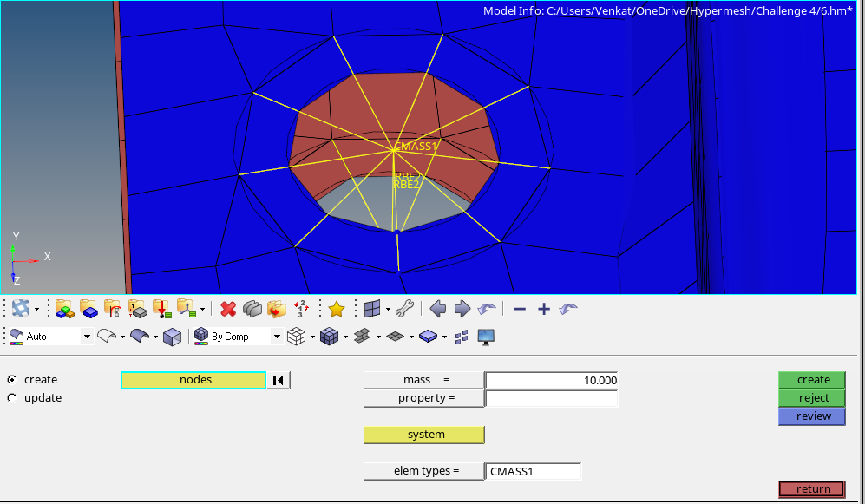Open the By Comp color mode dropdown
The width and height of the screenshot is (865, 504).
276,336
